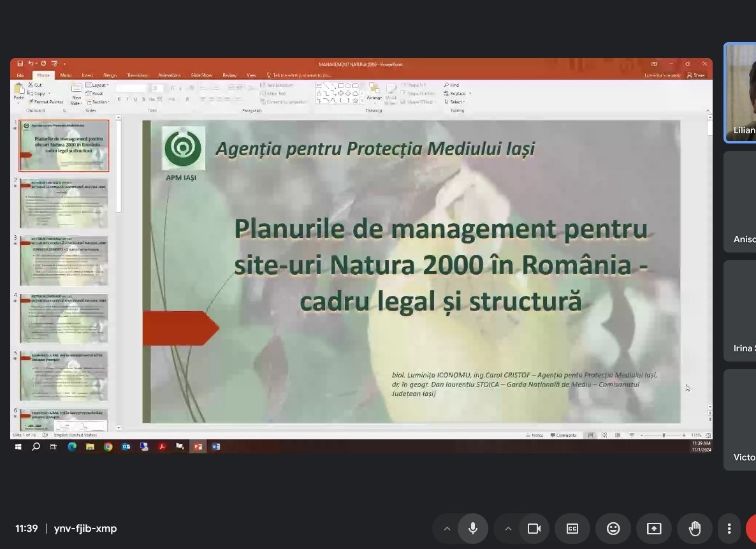This screenshot has width=756, height=549.
Task: Select slide 1 thumbnail in the panel
Action: pyautogui.click(x=64, y=145)
